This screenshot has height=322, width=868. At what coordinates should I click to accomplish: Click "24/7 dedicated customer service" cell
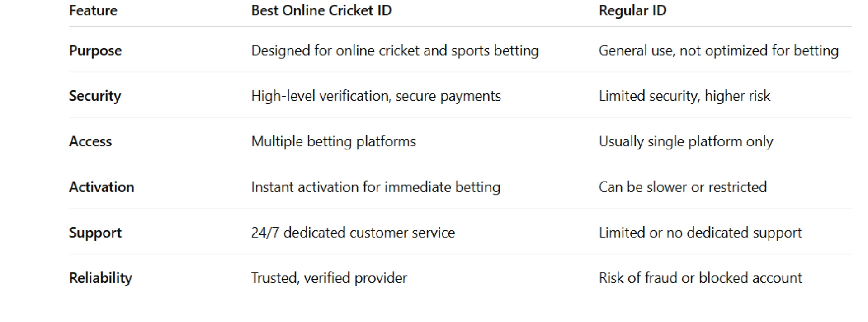[353, 233]
